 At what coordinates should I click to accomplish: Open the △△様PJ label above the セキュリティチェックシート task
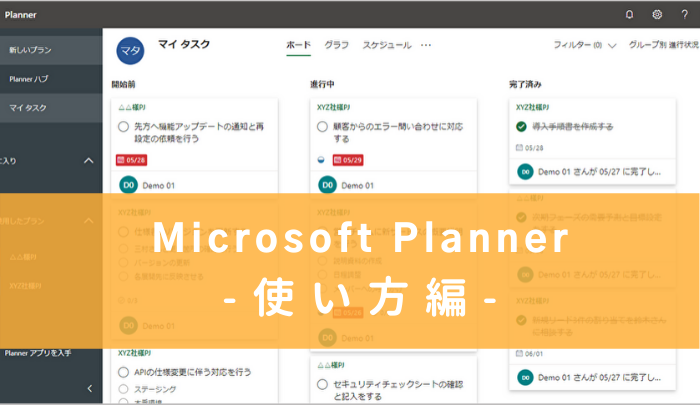coord(331,365)
